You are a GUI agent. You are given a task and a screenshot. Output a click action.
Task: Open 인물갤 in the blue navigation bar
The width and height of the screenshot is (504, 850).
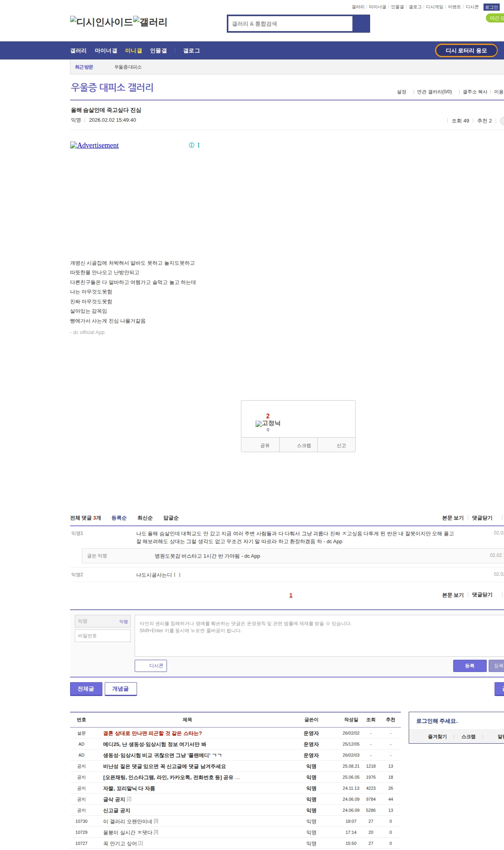(158, 51)
